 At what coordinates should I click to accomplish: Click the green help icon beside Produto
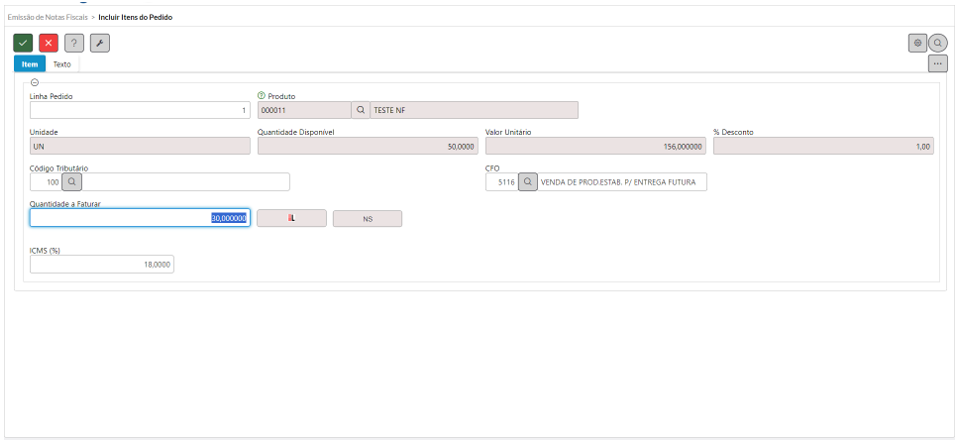pyautogui.click(x=261, y=96)
